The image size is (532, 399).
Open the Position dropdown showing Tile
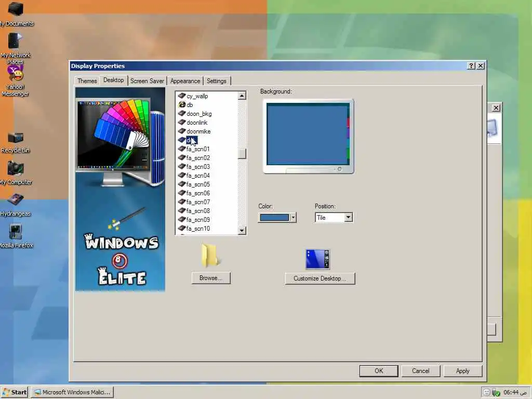[x=334, y=218]
